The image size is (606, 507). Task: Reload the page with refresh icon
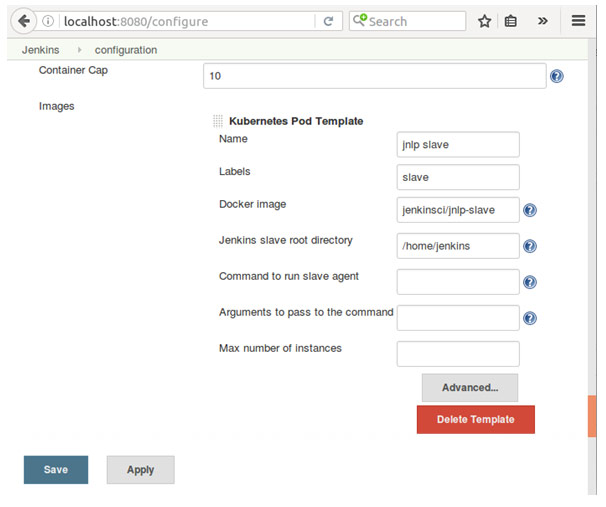[x=328, y=21]
